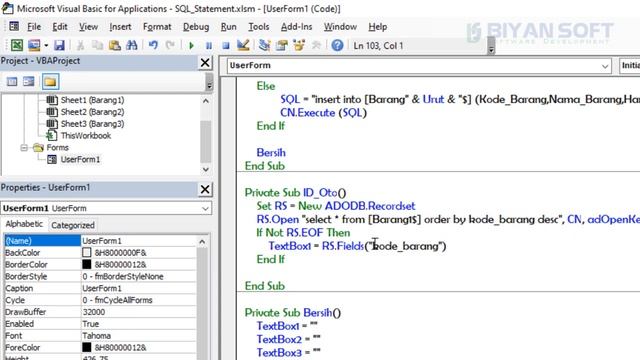Click the Font property value Tahoma
The image size is (640, 360).
[x=96, y=336]
